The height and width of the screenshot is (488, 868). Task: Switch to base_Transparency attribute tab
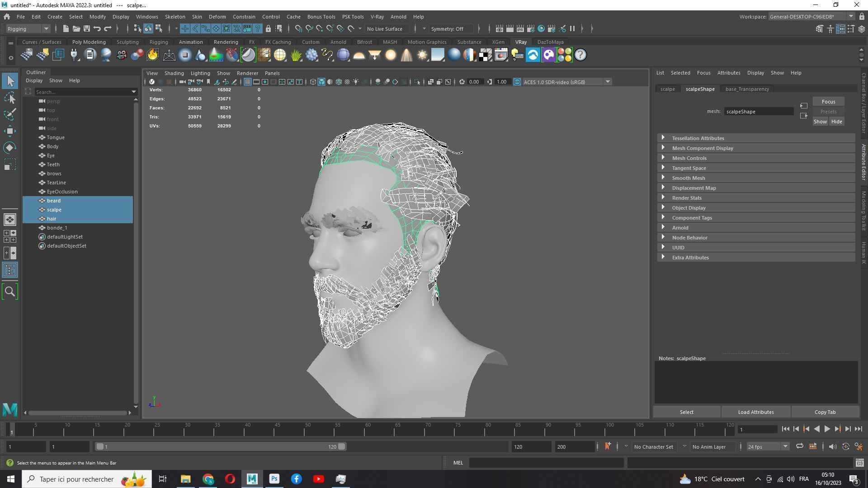tap(747, 89)
